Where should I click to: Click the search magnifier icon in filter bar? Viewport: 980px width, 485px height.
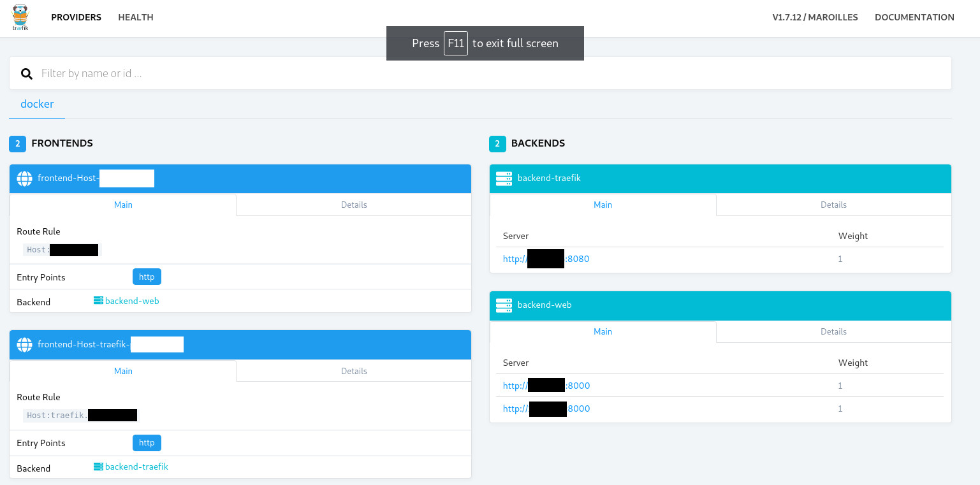26,73
